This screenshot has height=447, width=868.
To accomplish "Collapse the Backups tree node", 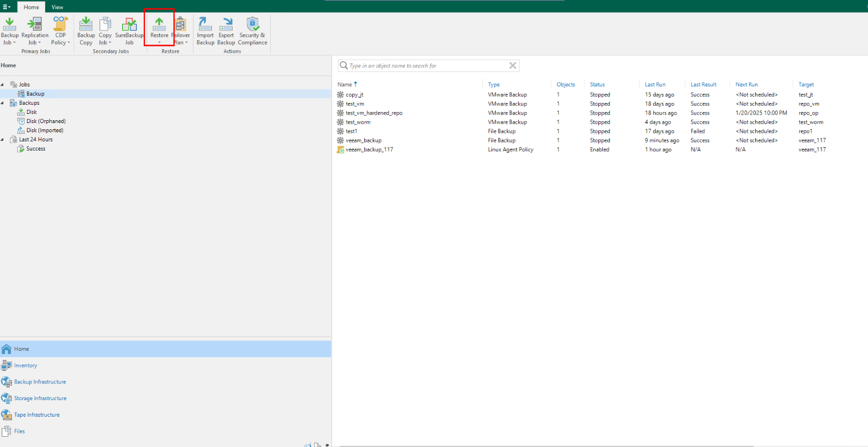I will click(x=3, y=103).
